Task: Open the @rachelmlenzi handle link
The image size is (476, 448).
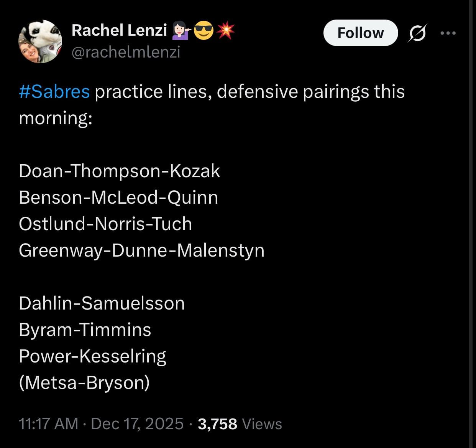Action: [x=126, y=52]
